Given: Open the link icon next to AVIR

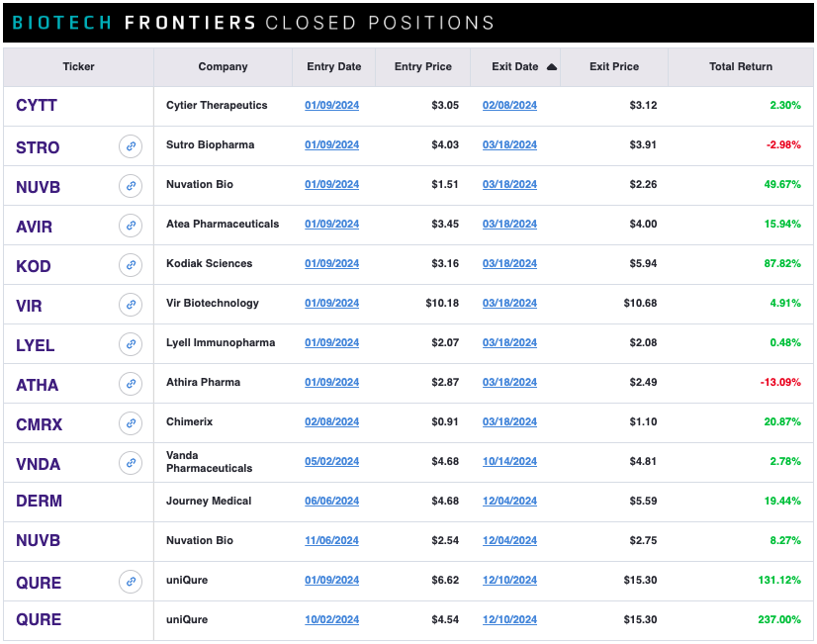Looking at the screenshot, I should pyautogui.click(x=131, y=226).
